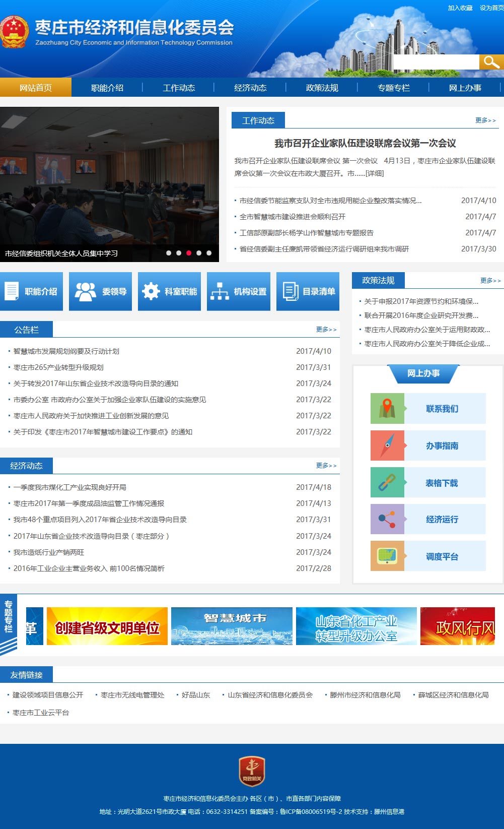The image size is (504, 829).
Task: Click the search text input field
Action: coord(436,62)
